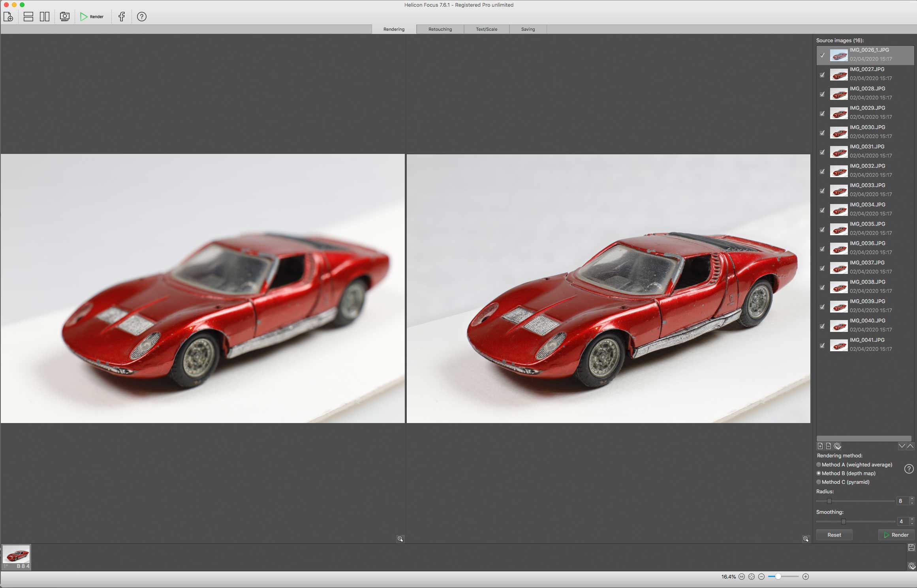
Task: Adjust the Smoothing slider
Action: (843, 521)
